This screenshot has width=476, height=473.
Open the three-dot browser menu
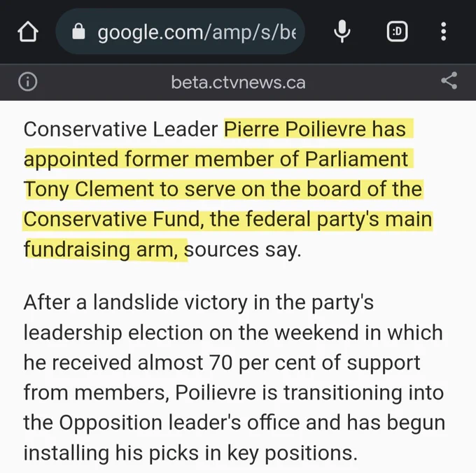tap(444, 31)
